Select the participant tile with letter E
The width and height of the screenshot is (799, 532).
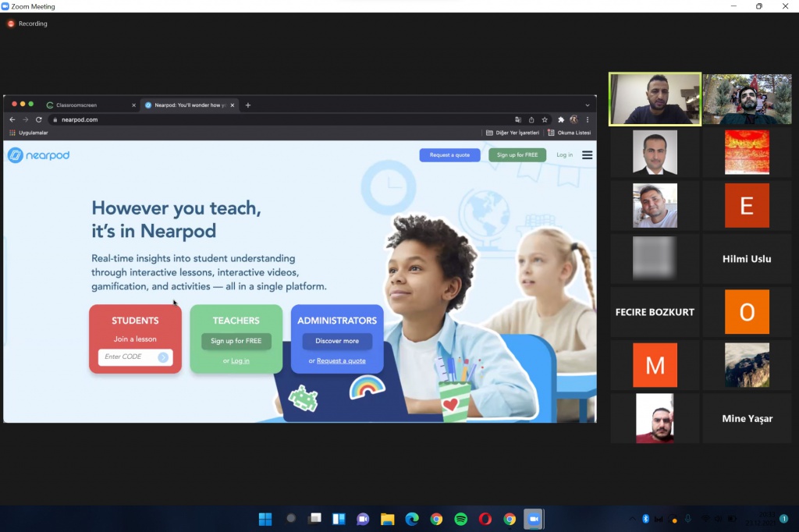(x=747, y=205)
